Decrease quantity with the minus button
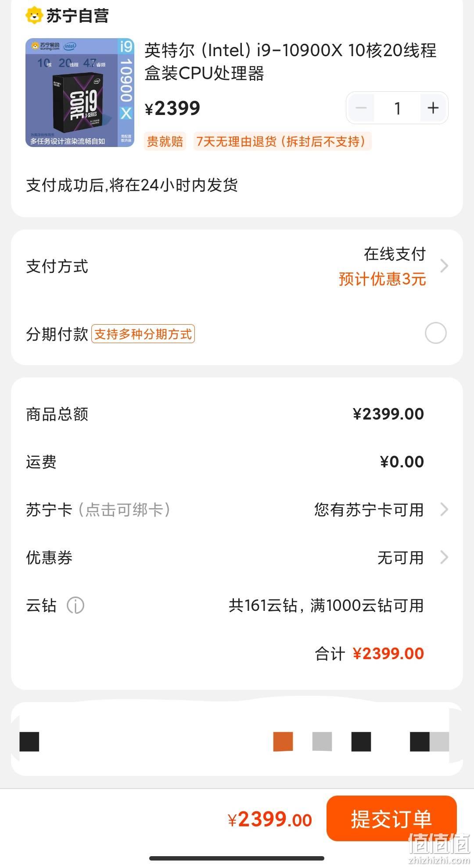Image resolution: width=474 pixels, height=868 pixels. [x=361, y=108]
